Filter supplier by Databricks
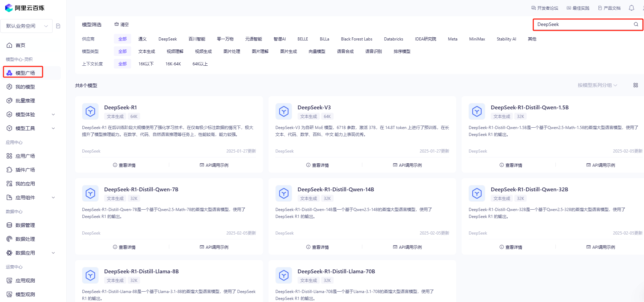This screenshot has width=644, height=302. click(x=394, y=39)
